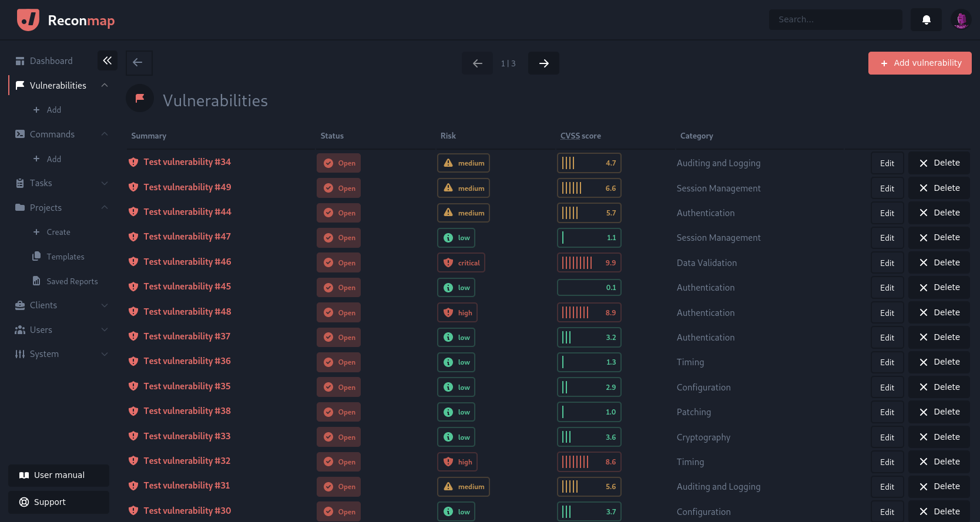
Task: Click the Reconmap logo icon
Action: (28, 20)
